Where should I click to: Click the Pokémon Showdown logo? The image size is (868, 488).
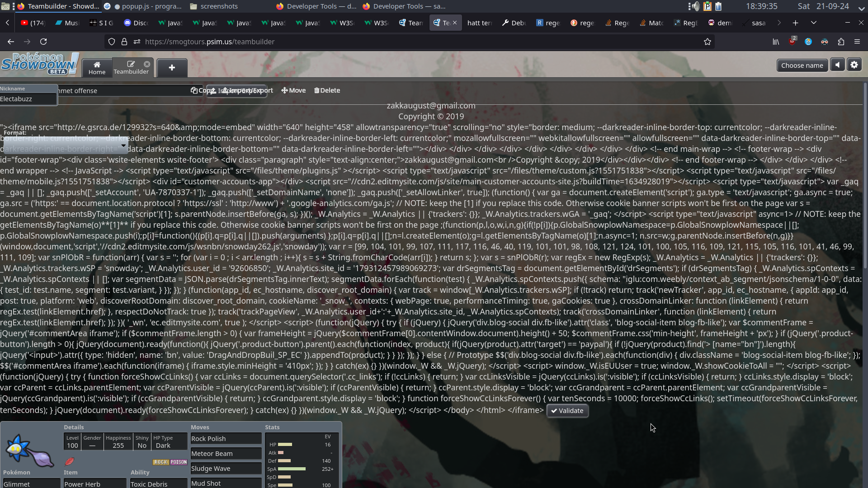coord(40,64)
